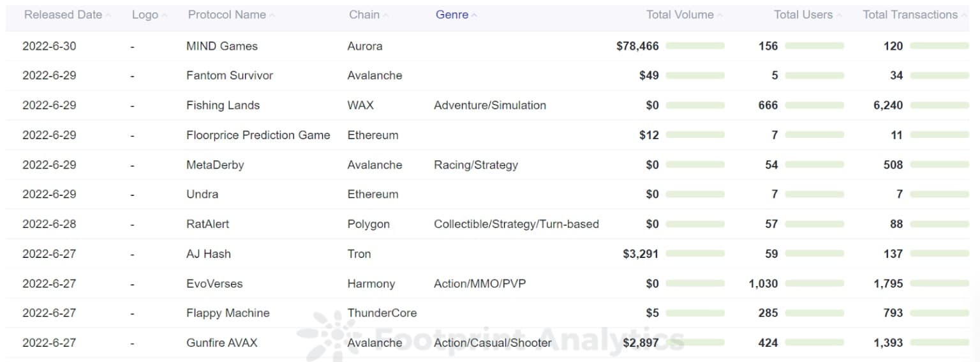Viewport: 980px width, 362px height.
Task: Click the MIND Games total volume bar
Action: pos(695,46)
